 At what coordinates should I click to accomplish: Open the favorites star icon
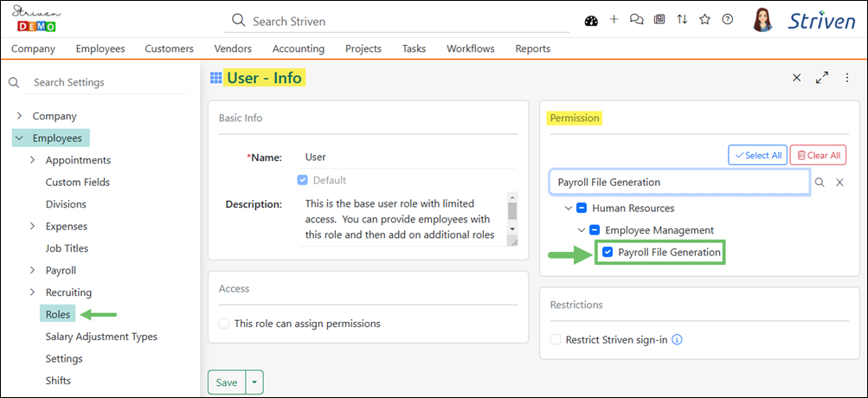point(704,19)
